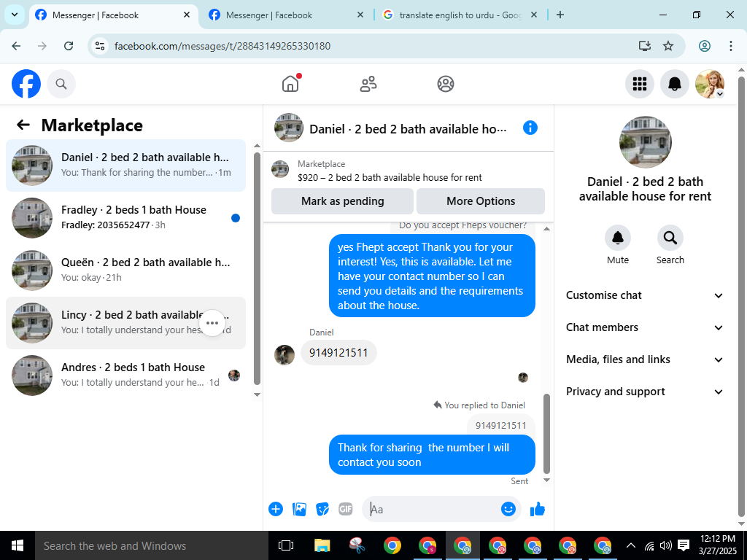The image size is (747, 560).
Task: Show hidden system tray icons
Action: [x=630, y=545]
